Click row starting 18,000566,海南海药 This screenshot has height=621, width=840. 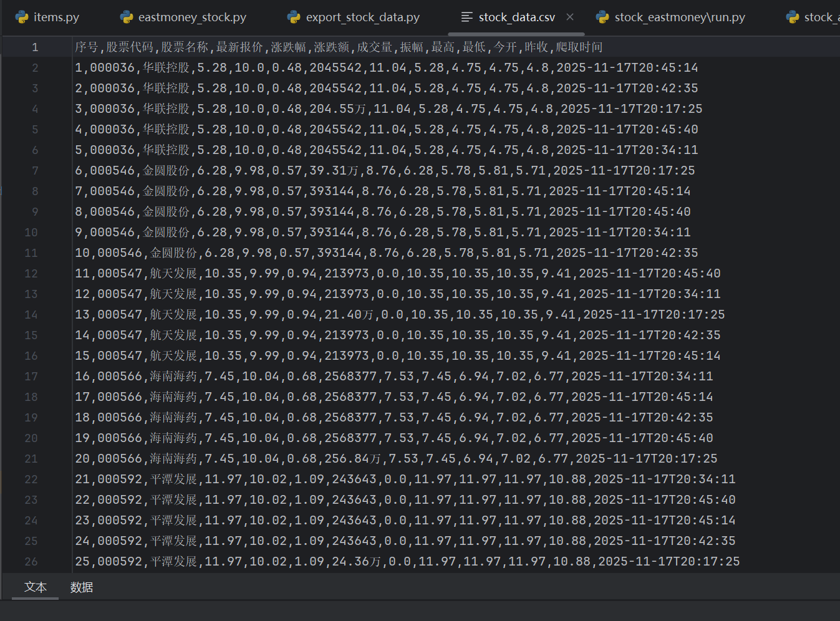(x=393, y=418)
